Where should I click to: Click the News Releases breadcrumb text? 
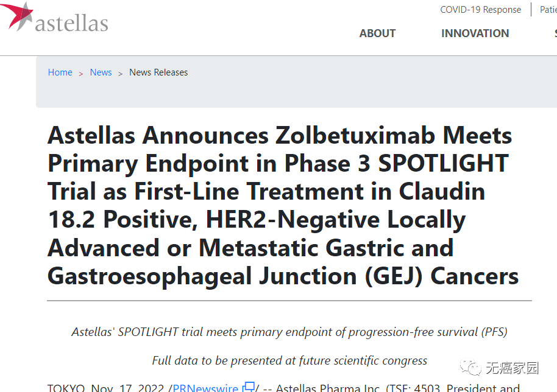tap(158, 72)
